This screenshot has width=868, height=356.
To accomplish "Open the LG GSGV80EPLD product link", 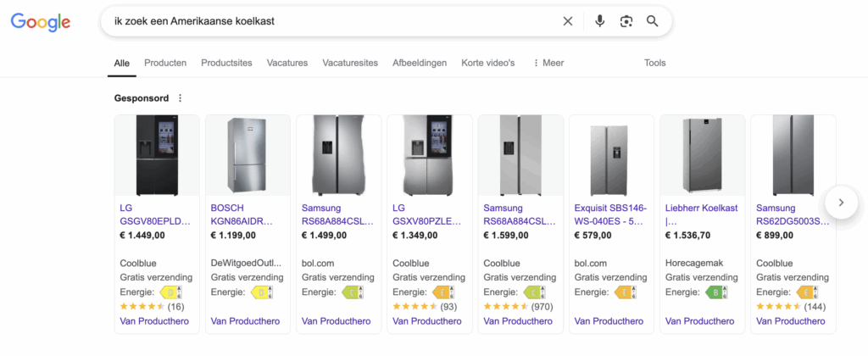I will click(156, 214).
